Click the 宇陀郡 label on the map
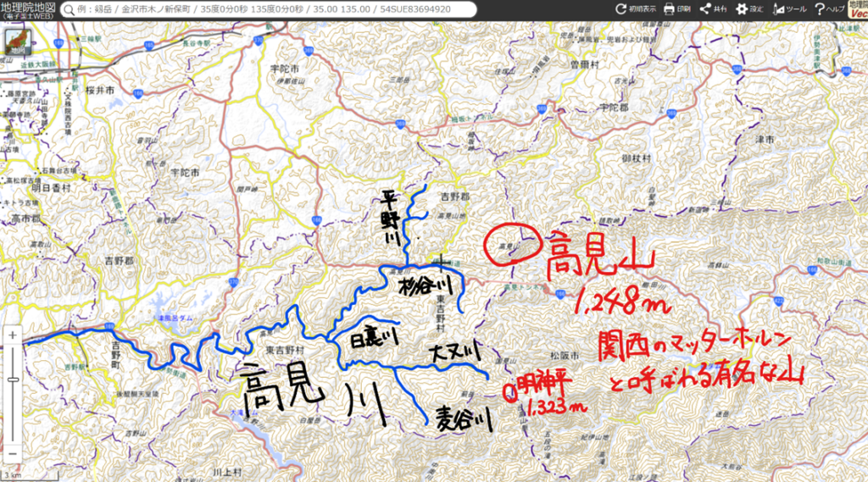The height and width of the screenshot is (482, 868). 615,108
